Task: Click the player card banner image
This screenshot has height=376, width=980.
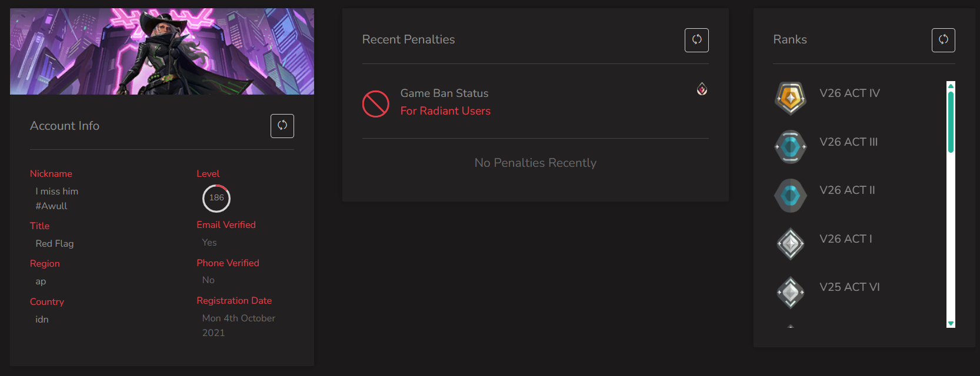Action: tap(162, 52)
